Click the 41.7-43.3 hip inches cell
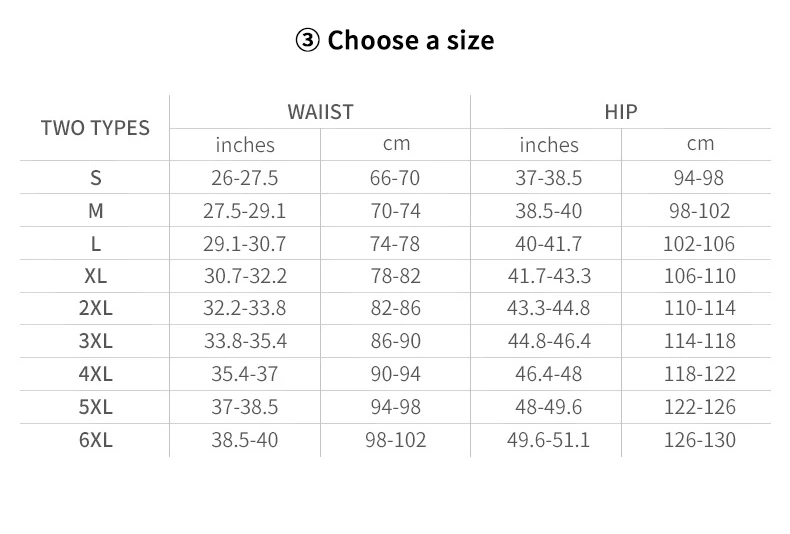790x534 pixels. pyautogui.click(x=549, y=276)
